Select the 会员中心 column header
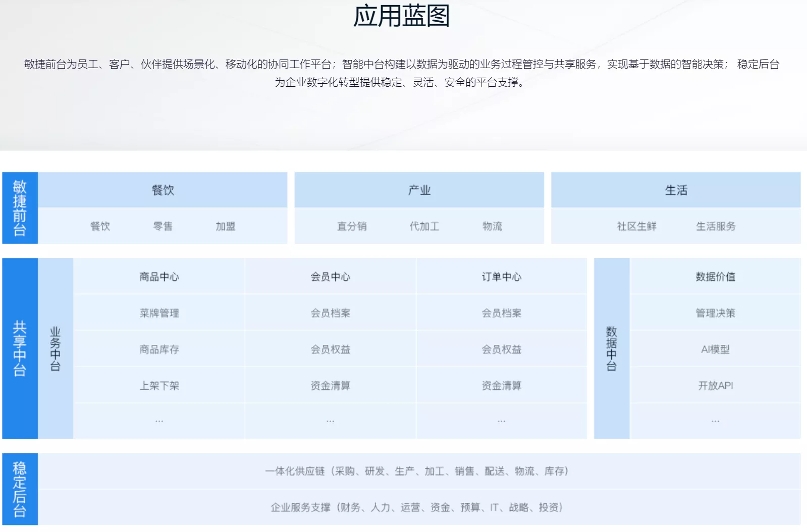807x532 pixels. (x=330, y=276)
